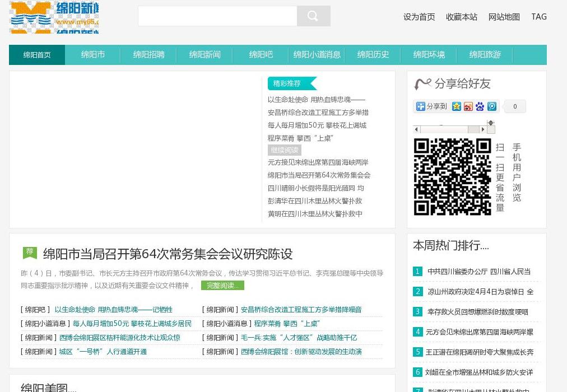Click 设为首页 link

tap(419, 17)
